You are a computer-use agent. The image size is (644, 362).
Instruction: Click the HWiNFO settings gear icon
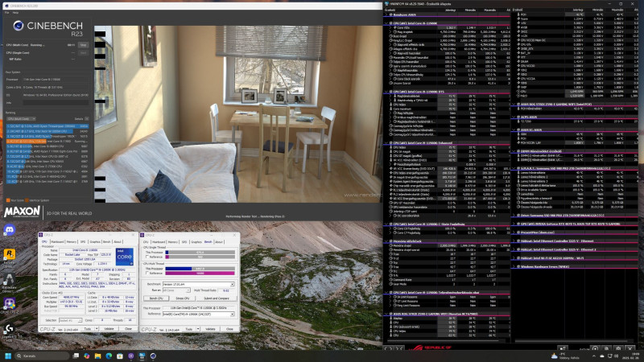click(618, 348)
